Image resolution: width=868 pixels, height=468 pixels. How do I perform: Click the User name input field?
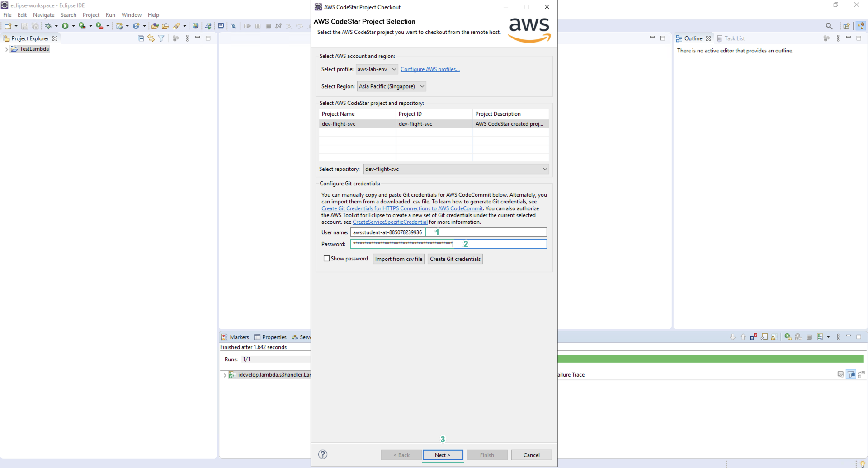point(448,232)
